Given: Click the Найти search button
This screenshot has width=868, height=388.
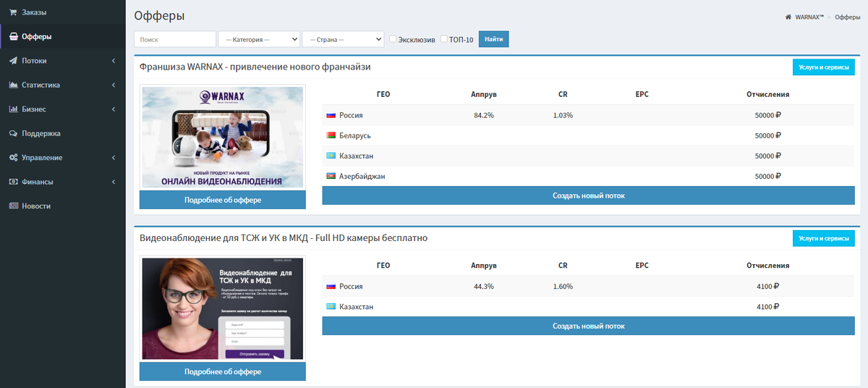Looking at the screenshot, I should click(x=494, y=39).
